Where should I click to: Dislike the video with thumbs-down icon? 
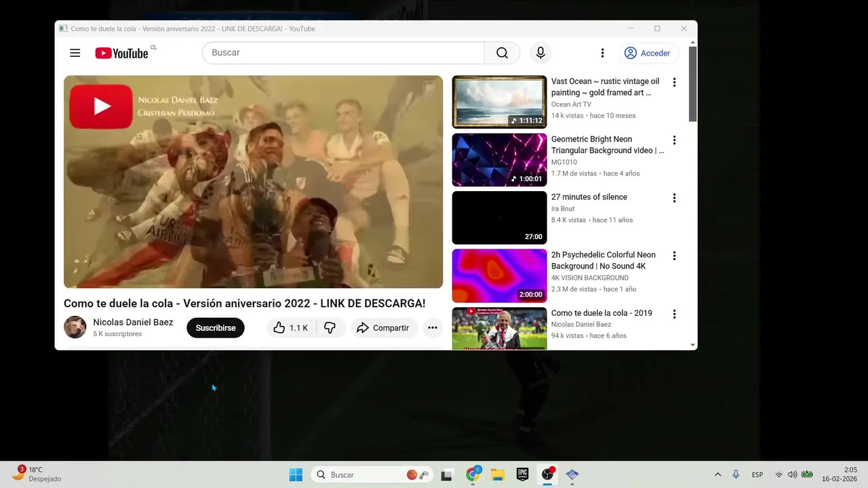330,328
